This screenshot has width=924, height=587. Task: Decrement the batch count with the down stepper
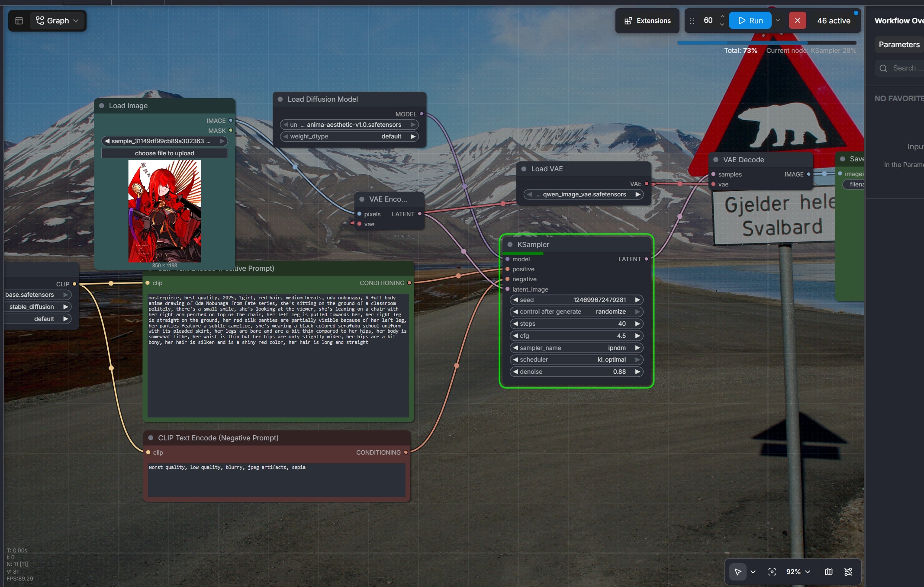[x=722, y=24]
